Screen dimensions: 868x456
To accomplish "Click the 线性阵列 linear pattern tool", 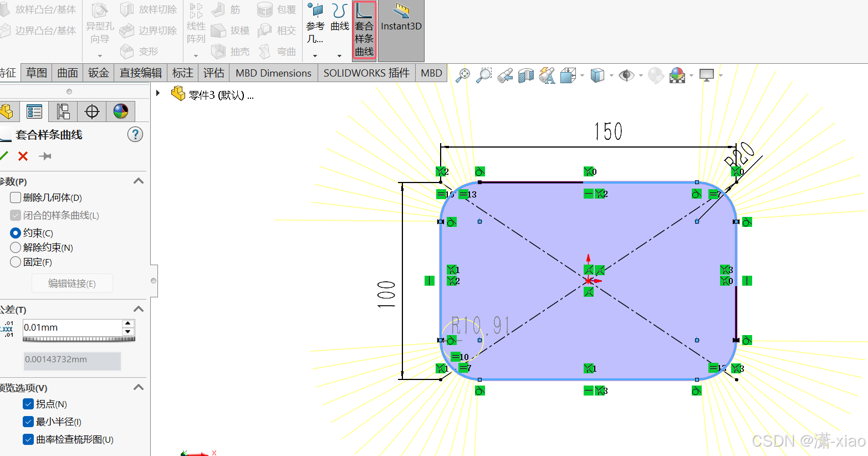I will 196,24.
